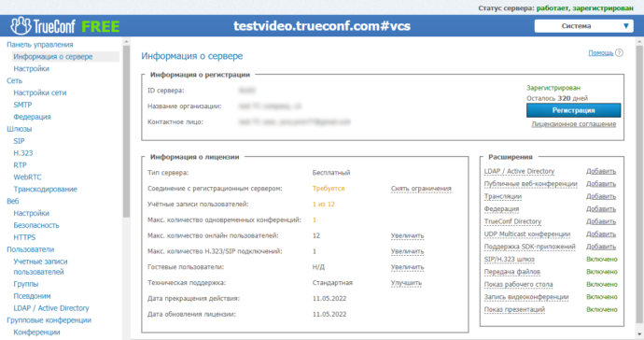This screenshot has width=644, height=340.
Task: Click Увеличить for online users limit
Action: [x=408, y=235]
